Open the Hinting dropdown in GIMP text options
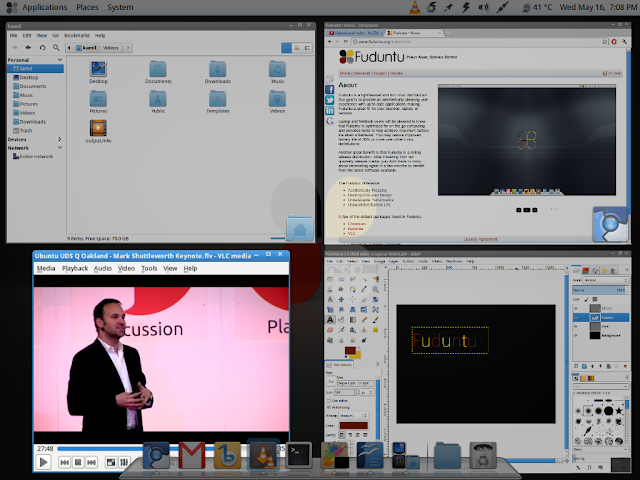The image size is (640, 480). [354, 416]
